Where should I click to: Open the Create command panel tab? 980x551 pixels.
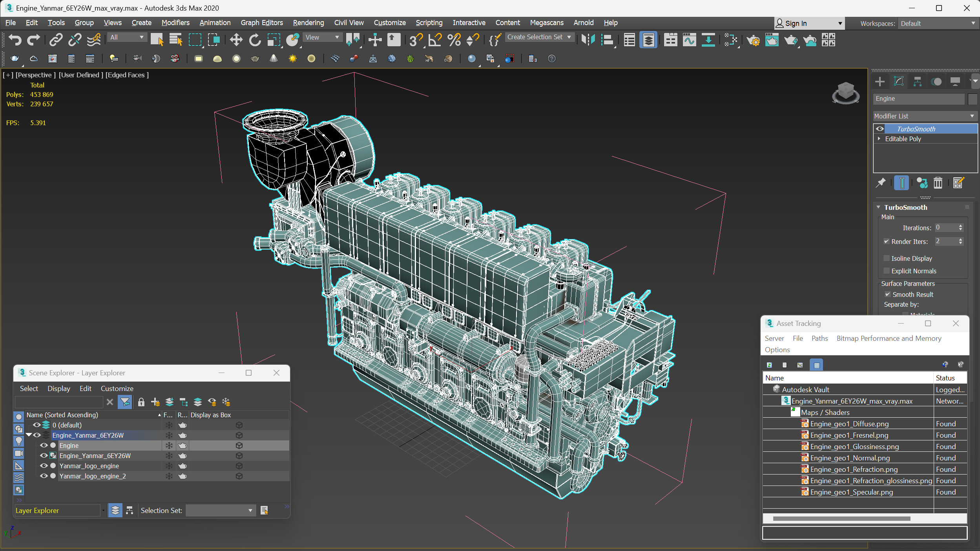click(880, 82)
